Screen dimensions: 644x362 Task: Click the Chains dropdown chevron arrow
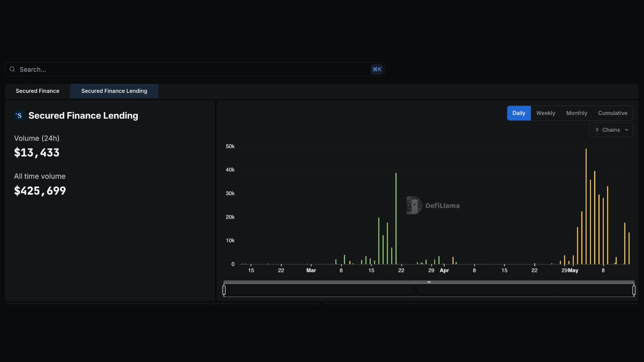tap(626, 130)
